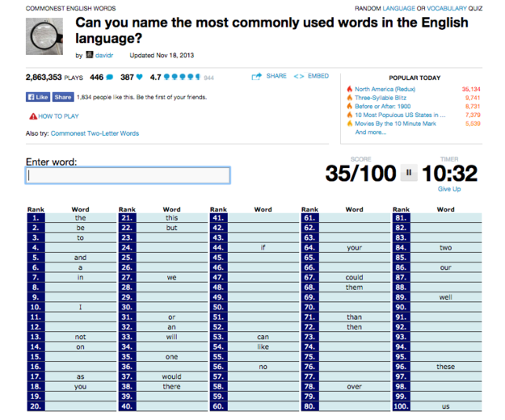The height and width of the screenshot is (420, 505).
Task: Click the word 'and' at rank 5
Action: [81, 258]
